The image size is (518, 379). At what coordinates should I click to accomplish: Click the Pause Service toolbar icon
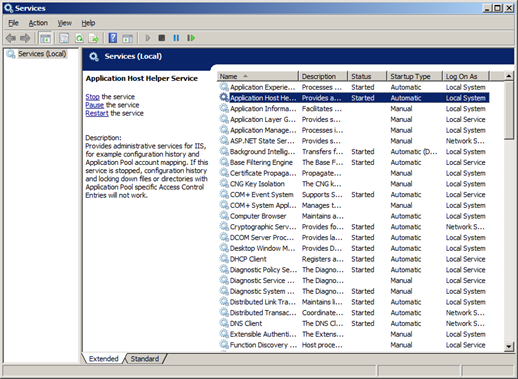(176, 38)
